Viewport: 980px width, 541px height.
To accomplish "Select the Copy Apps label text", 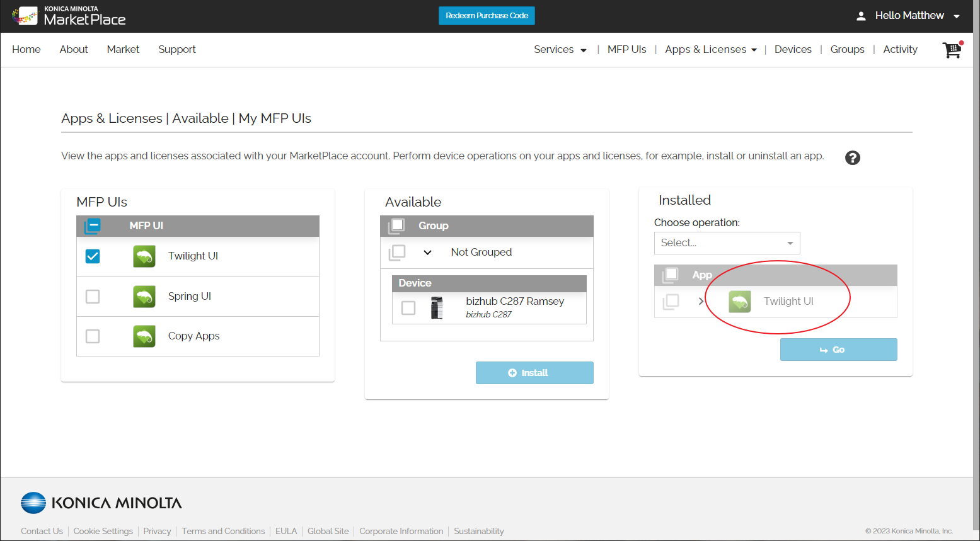I will [x=194, y=336].
